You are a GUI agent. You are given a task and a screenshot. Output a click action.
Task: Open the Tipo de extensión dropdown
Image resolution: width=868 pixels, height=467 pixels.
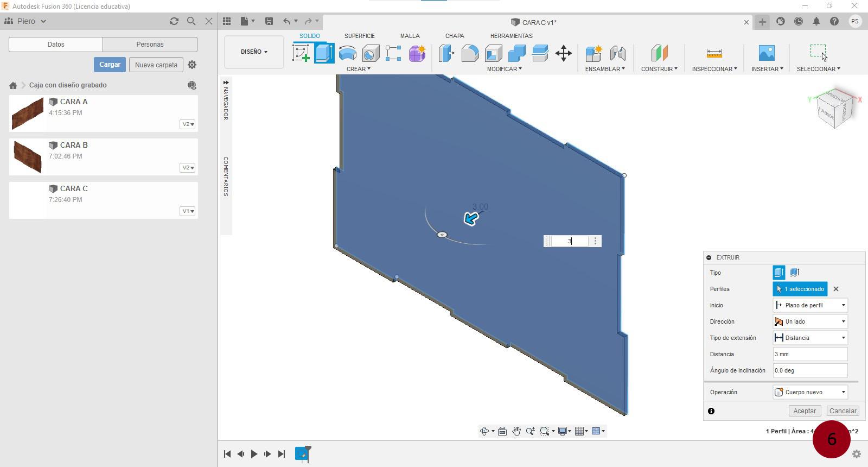click(810, 338)
